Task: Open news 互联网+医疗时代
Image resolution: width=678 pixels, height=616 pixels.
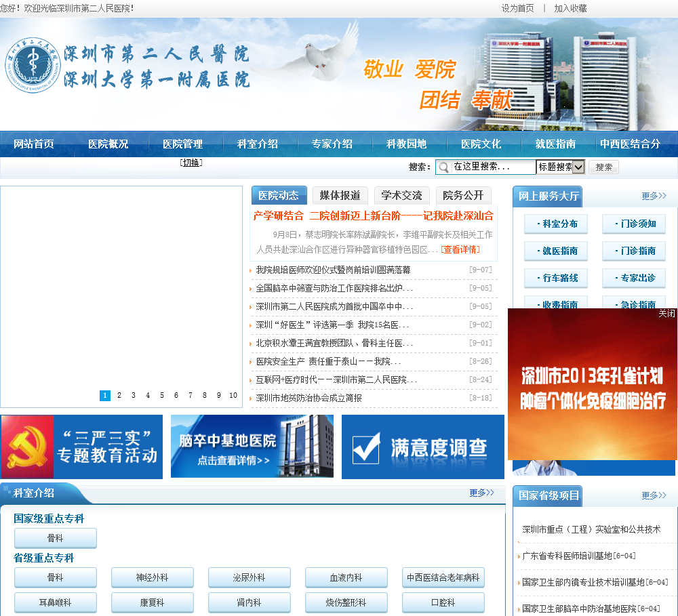Action: (336, 380)
